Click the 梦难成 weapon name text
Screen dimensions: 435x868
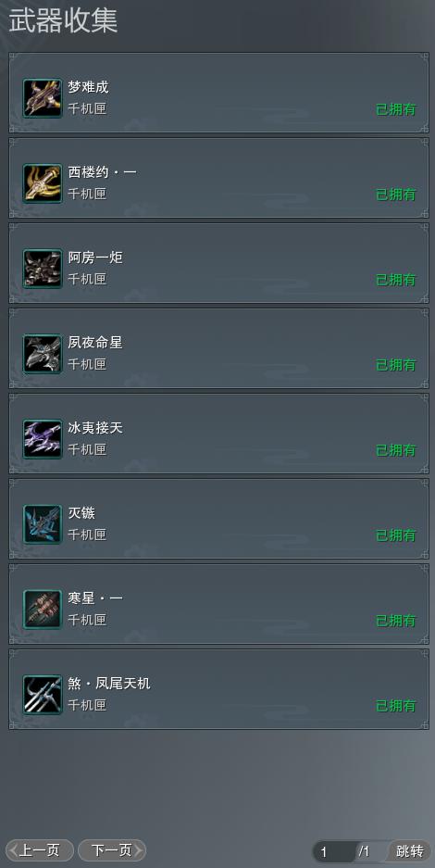tap(89, 87)
